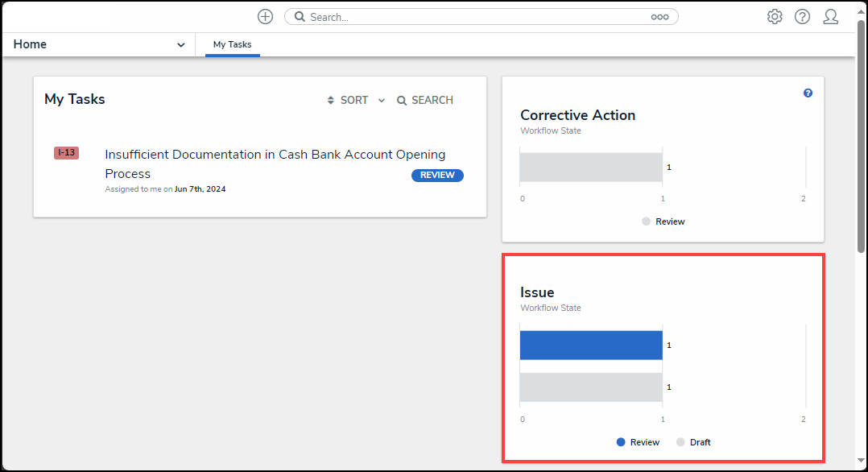This screenshot has width=868, height=472.
Task: Click the SORT button in My Tasks
Action: click(354, 100)
